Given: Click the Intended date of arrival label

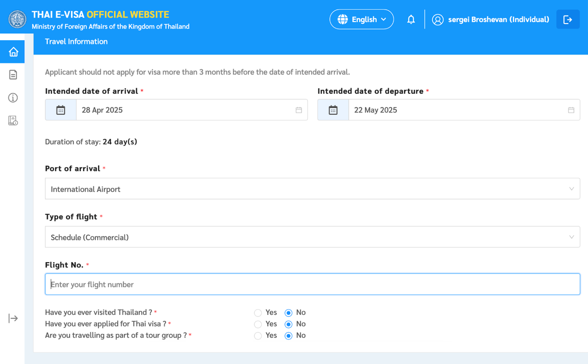Looking at the screenshot, I should click(x=92, y=91).
